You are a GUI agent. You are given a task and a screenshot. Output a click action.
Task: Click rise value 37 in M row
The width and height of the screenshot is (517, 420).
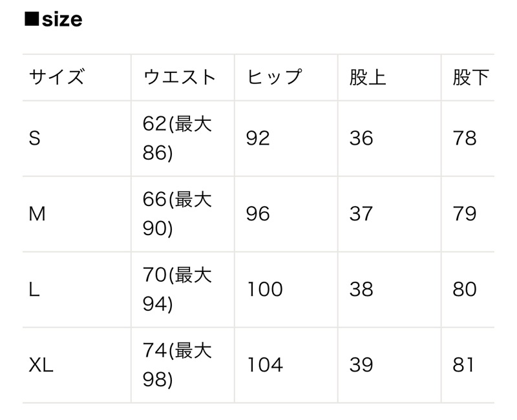point(361,214)
